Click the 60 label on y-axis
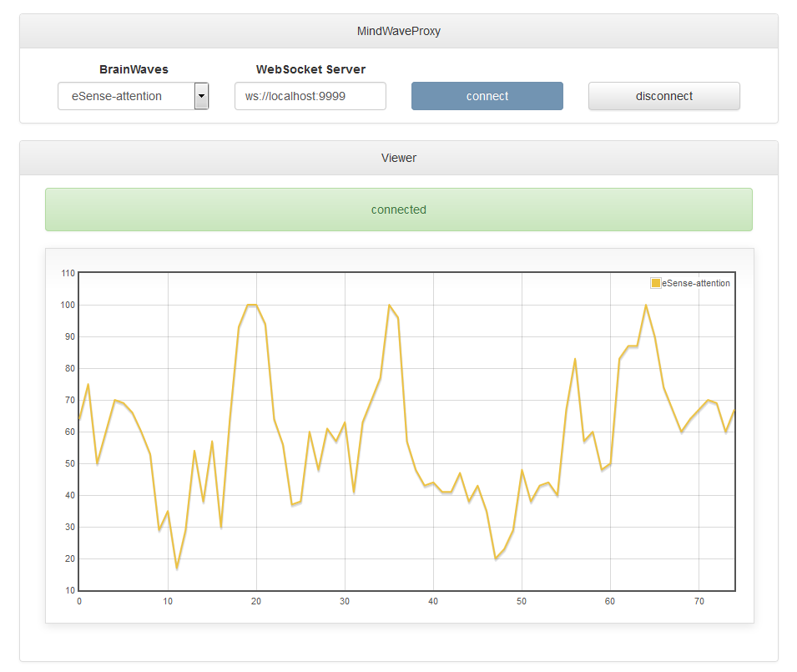The image size is (797, 672). coord(70,432)
